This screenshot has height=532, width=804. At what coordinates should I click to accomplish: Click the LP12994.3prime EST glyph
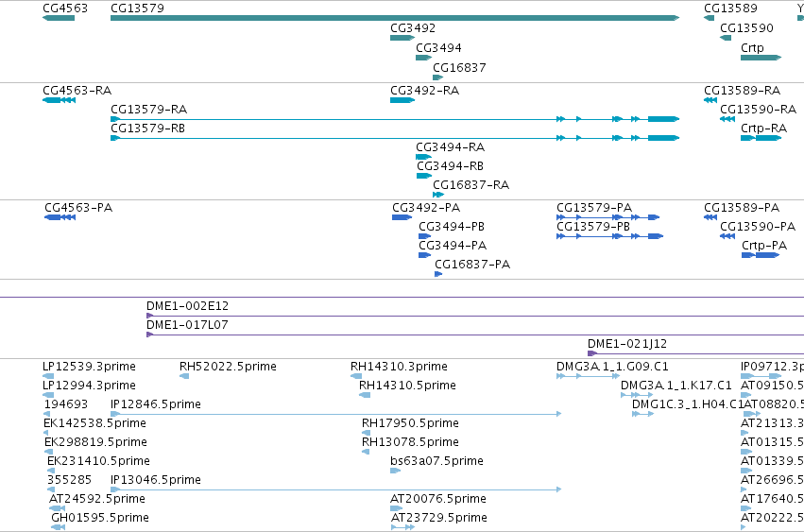(x=48, y=396)
